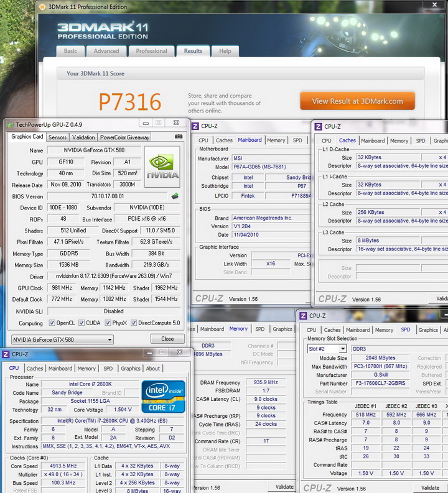Open Graphics tab in CPU-Z processor window
Screen dimensions: 448x493
pyautogui.click(x=131, y=369)
